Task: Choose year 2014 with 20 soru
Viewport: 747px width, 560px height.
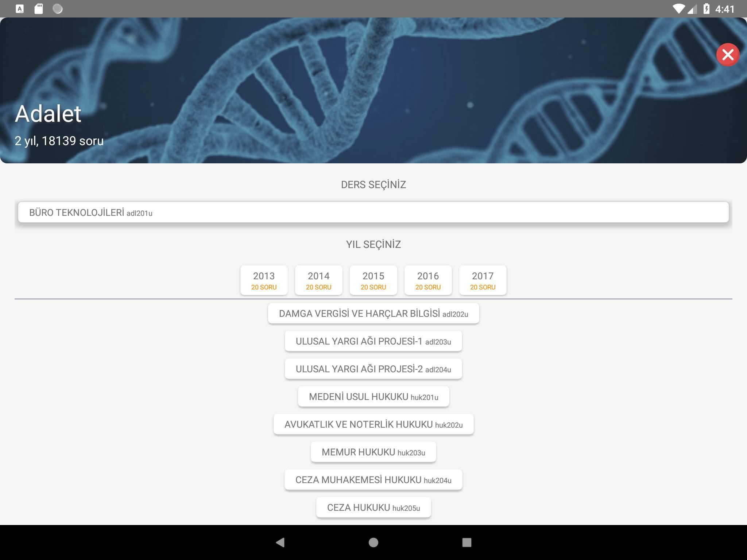Action: (x=319, y=280)
